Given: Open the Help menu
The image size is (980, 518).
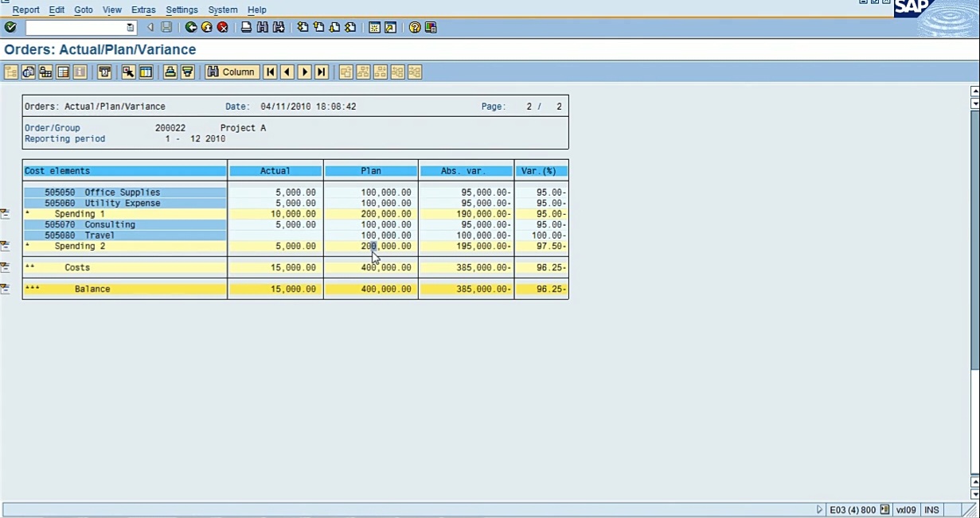Looking at the screenshot, I should pos(256,10).
